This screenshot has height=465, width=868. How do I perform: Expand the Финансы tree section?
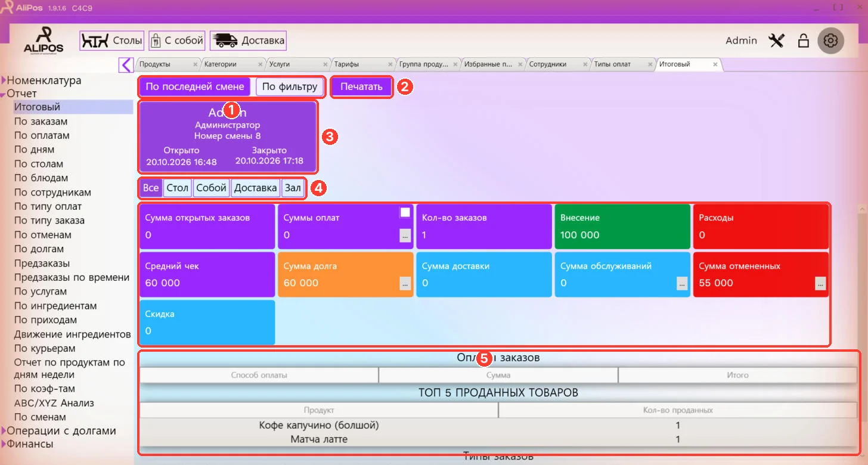click(x=4, y=444)
